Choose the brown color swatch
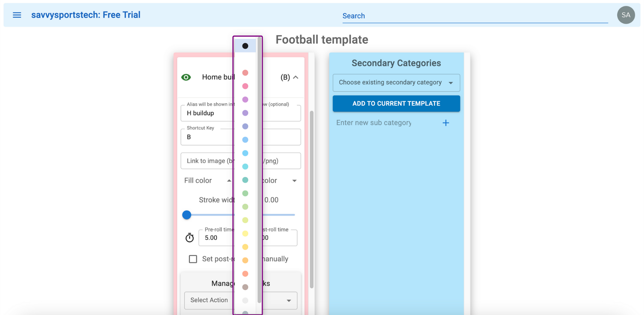The image size is (644, 315). click(245, 287)
